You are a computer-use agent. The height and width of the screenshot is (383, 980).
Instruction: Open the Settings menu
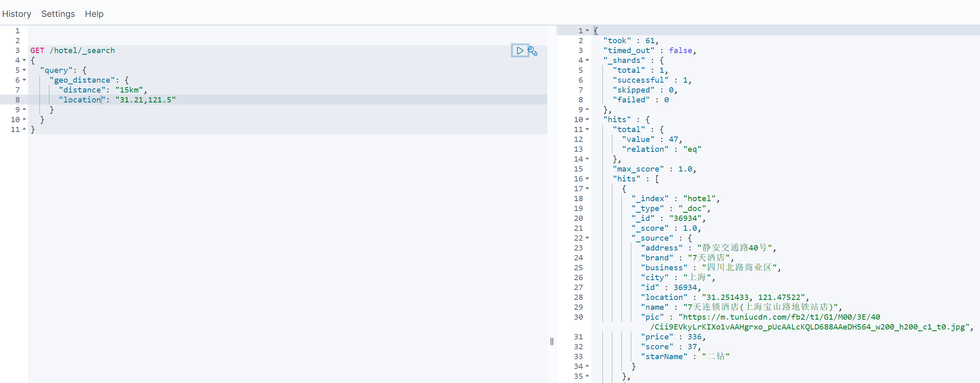coord(58,14)
